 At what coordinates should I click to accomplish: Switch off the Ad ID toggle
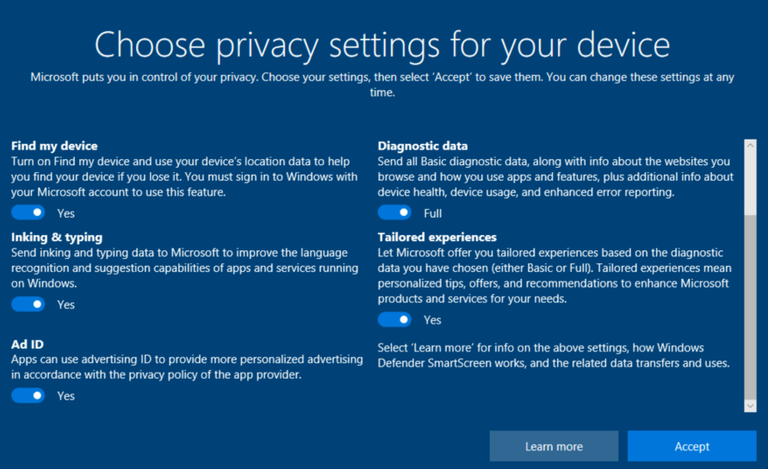(x=28, y=395)
